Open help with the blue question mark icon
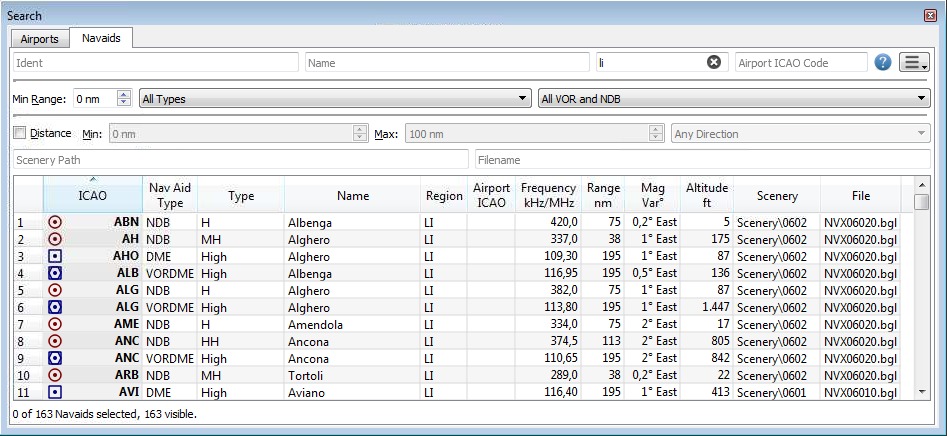947x436 pixels. coord(882,62)
